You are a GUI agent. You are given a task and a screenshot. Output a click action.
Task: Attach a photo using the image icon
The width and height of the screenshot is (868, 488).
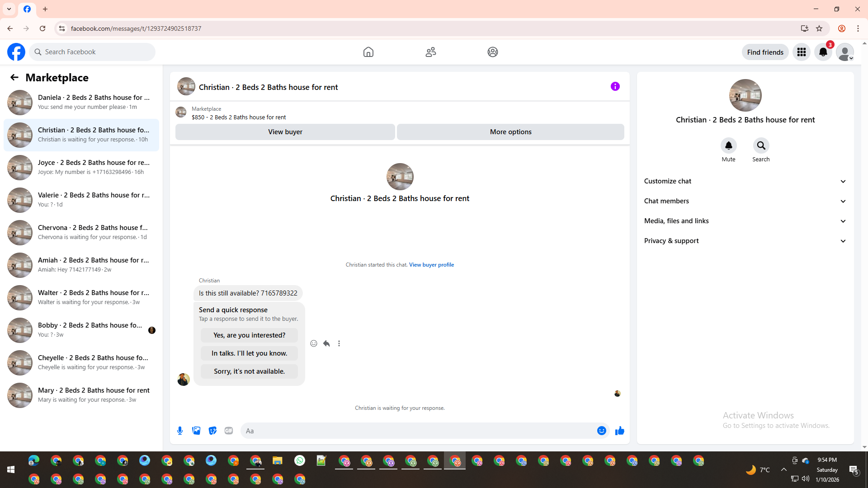pyautogui.click(x=196, y=431)
